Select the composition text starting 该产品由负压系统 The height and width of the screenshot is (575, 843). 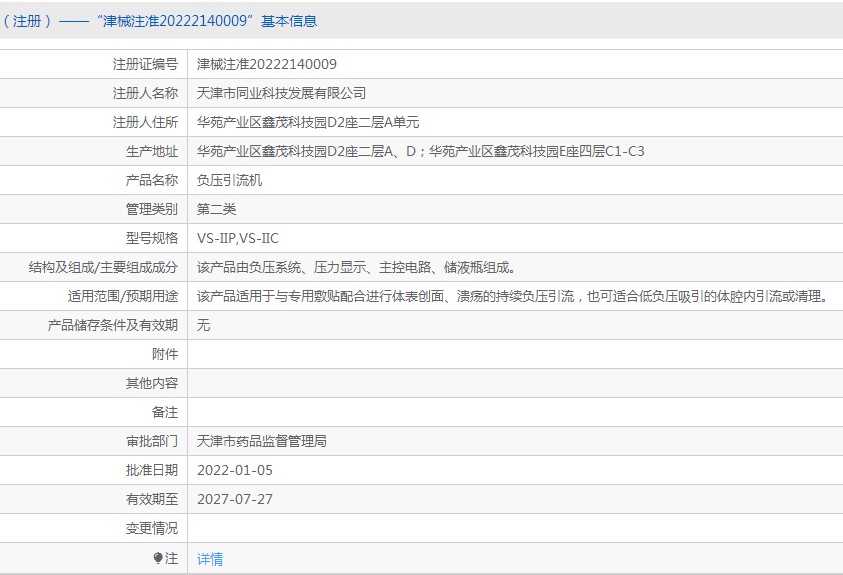pos(356,268)
